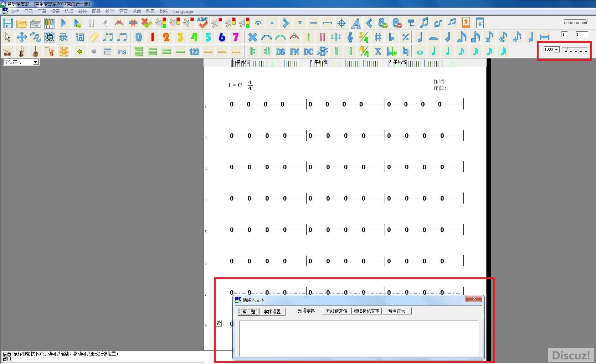Insert a treble clef symbol
Image resolution: width=596 pixels, height=364 pixels.
click(x=350, y=37)
